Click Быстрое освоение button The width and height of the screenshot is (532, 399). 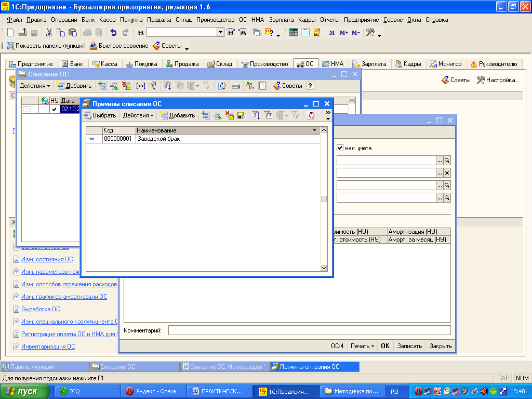[119, 46]
